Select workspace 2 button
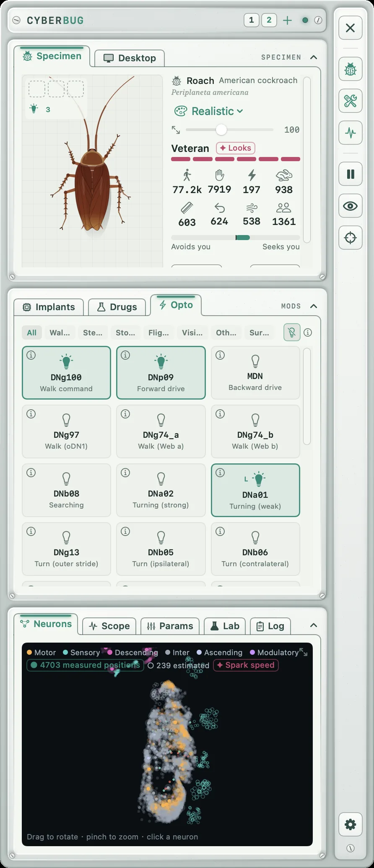374x868 pixels. tap(269, 20)
